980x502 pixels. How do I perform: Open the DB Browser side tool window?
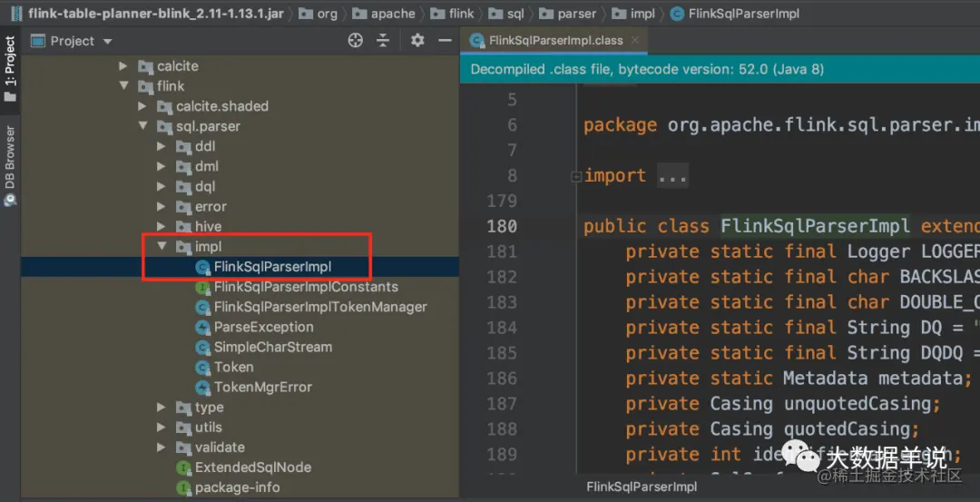10,165
